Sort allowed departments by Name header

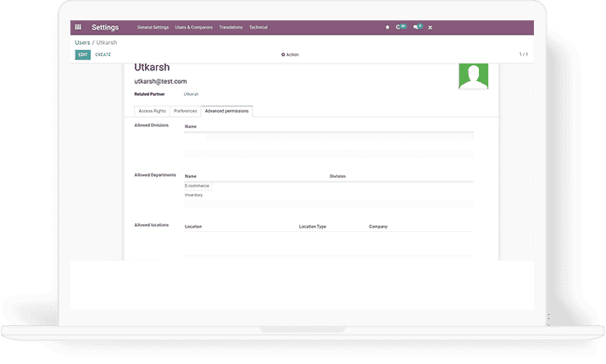(191, 176)
